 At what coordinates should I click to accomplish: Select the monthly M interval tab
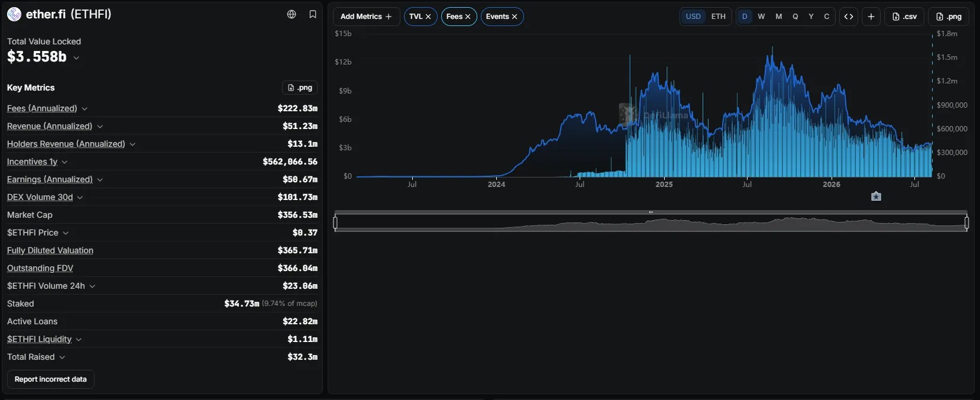coord(778,17)
